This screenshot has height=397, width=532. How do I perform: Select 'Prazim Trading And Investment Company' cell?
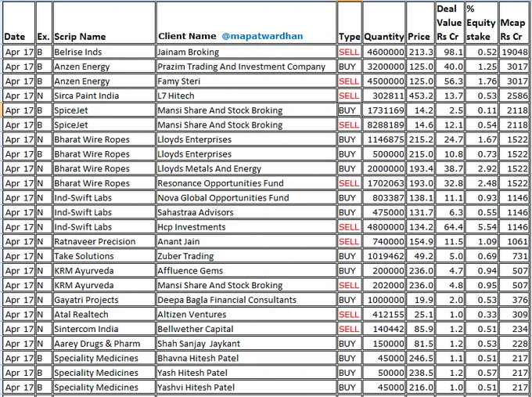246,67
